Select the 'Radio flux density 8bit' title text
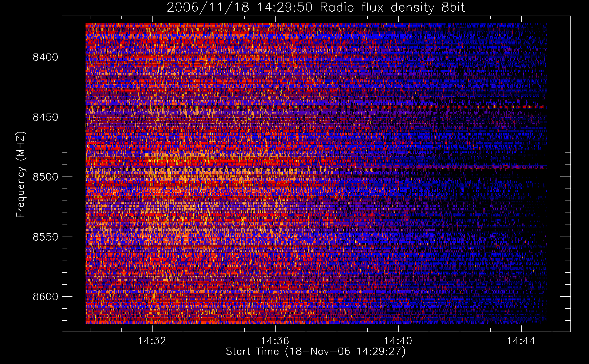Screen dimensions: 589x364 pos(392,8)
